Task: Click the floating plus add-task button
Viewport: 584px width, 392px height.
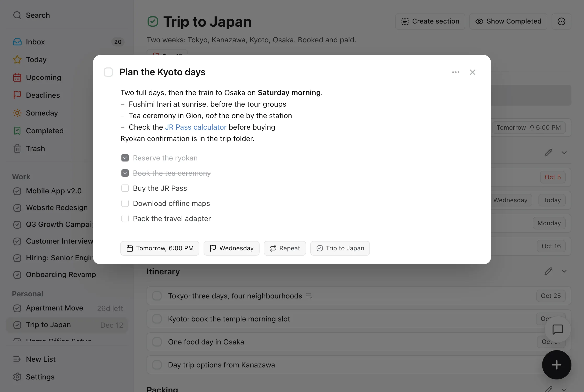Action: point(557,365)
